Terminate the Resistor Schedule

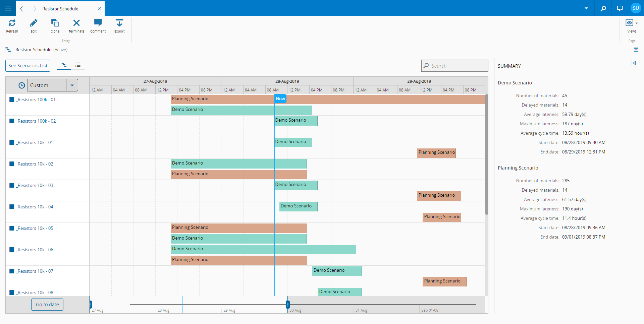[x=76, y=26]
